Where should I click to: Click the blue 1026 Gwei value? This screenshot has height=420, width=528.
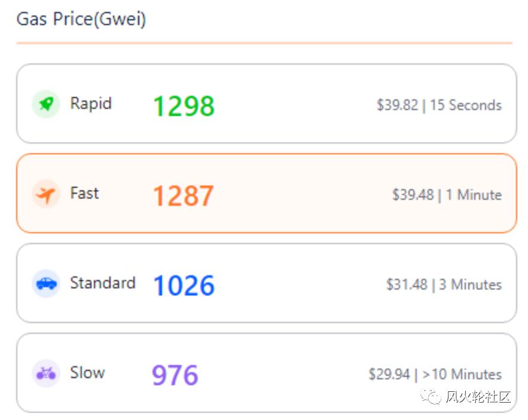tap(184, 285)
